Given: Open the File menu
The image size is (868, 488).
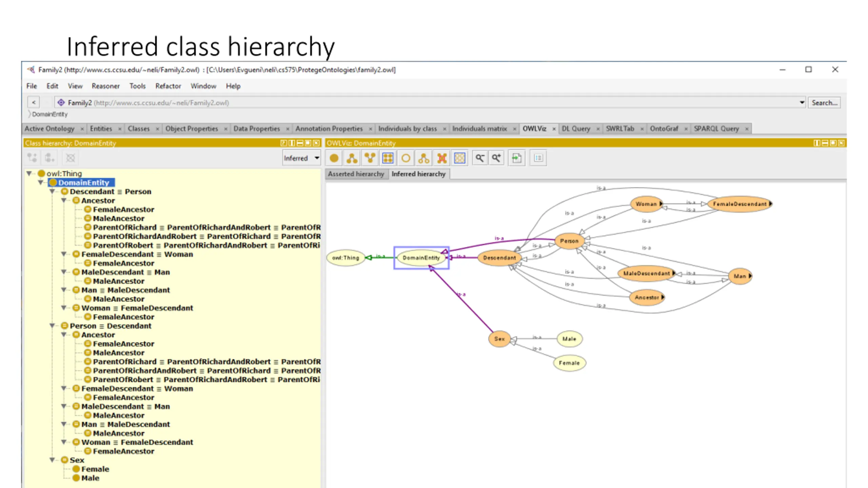Looking at the screenshot, I should click(x=32, y=86).
